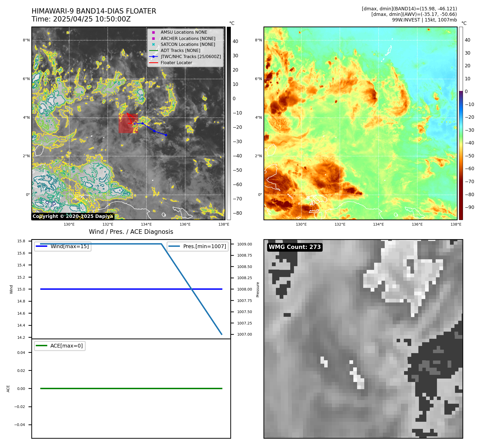Click the grayscale temperature colorbar
This screenshot has width=481, height=448.
229,123
